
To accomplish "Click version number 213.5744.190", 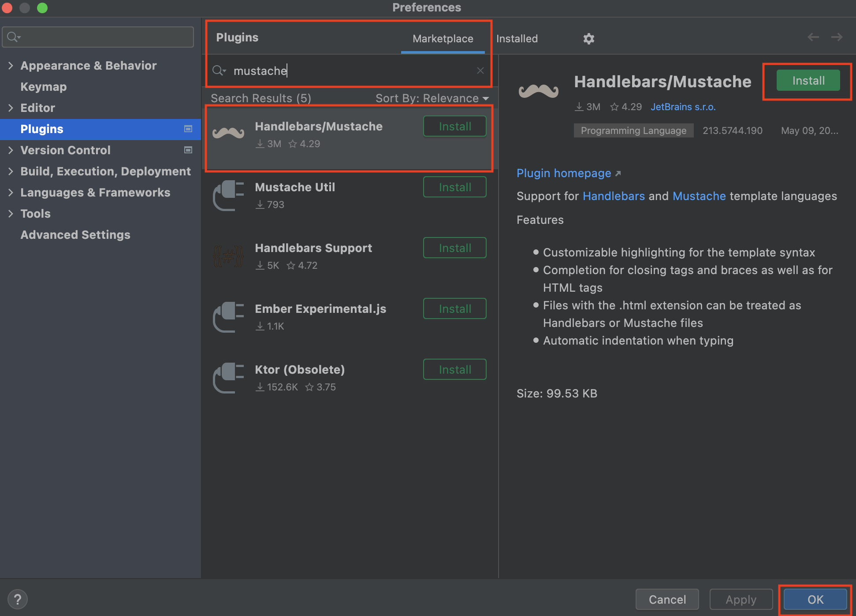I will coord(732,130).
